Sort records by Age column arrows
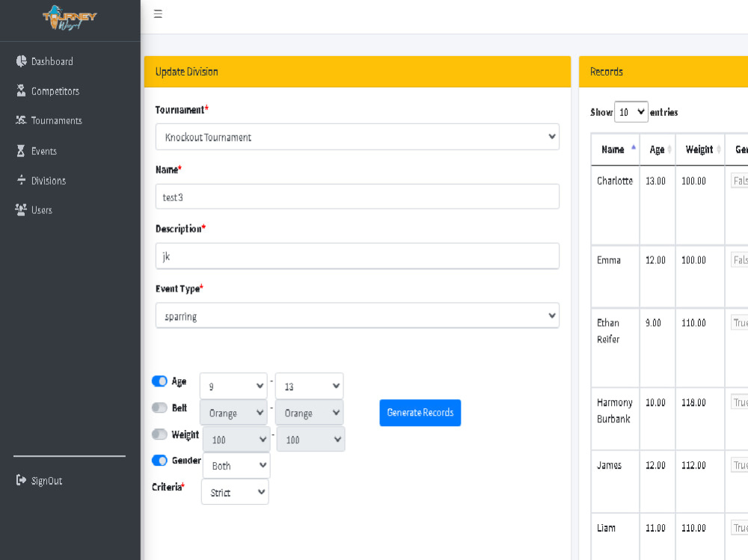 [669, 150]
